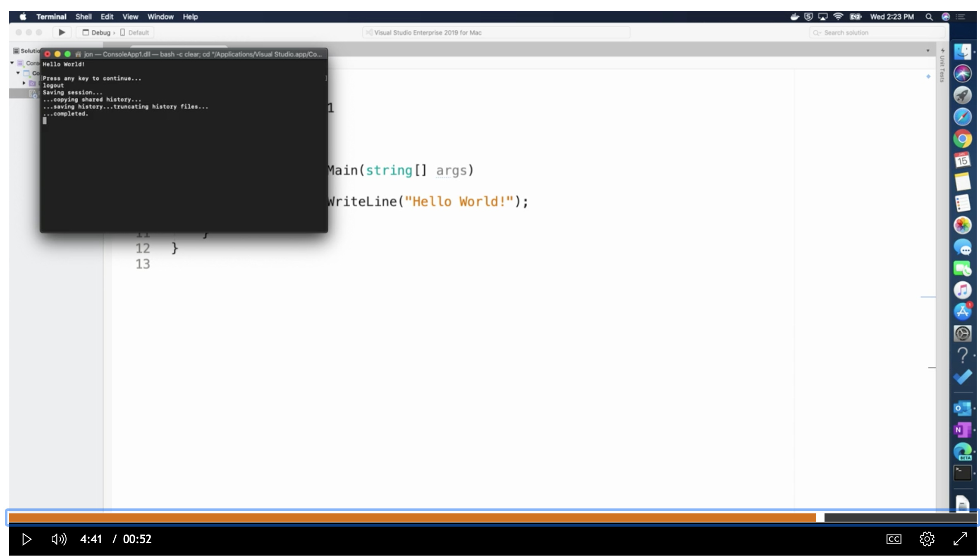Viewport: 980px width, 556px height.
Task: Open the Window menu
Action: [x=160, y=17]
